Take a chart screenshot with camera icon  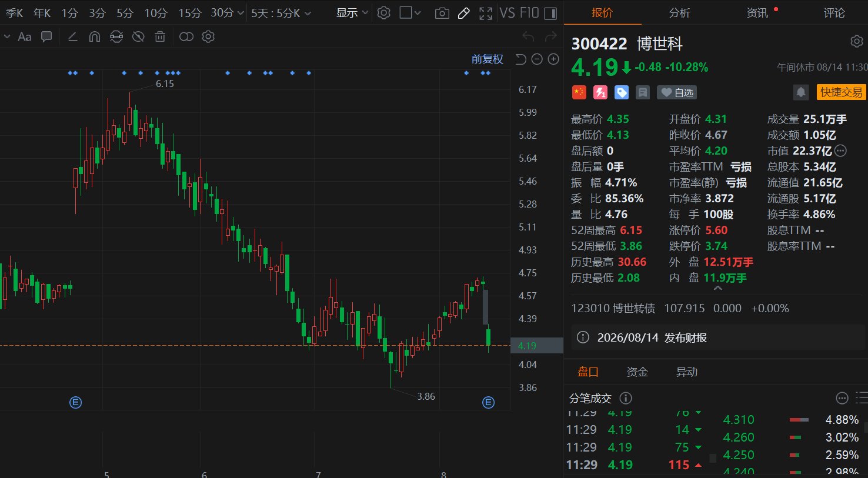(442, 13)
